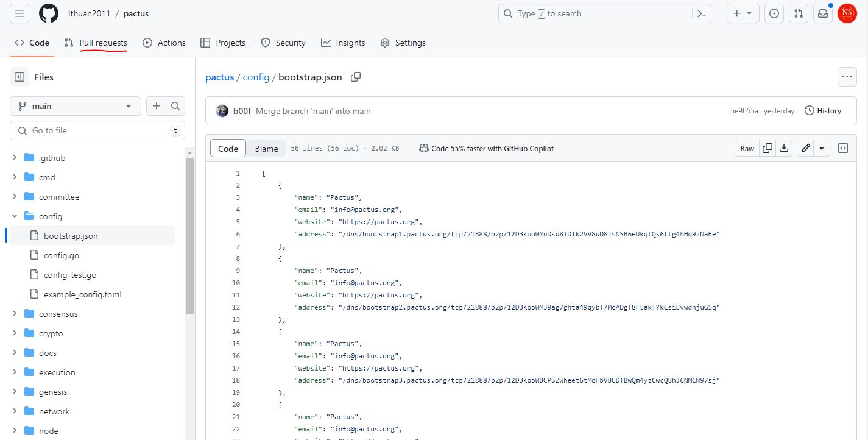The height and width of the screenshot is (440, 868).
Task: Collapse the Files tree side panel
Action: click(x=19, y=77)
